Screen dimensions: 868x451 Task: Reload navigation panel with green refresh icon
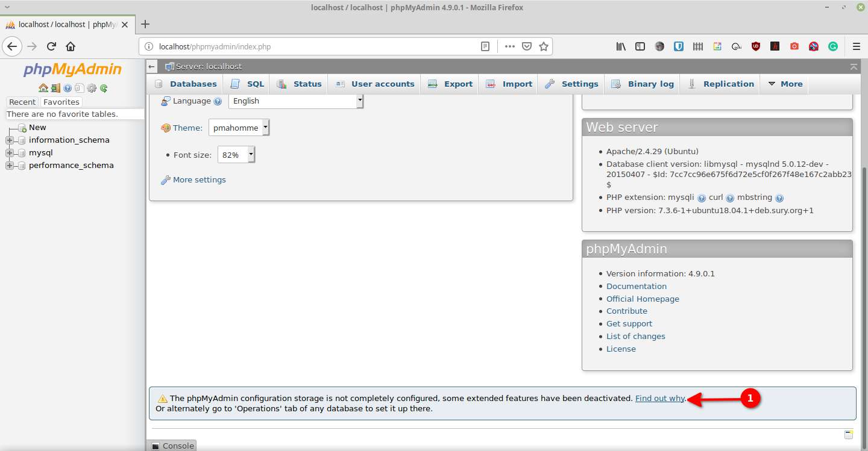tap(104, 88)
